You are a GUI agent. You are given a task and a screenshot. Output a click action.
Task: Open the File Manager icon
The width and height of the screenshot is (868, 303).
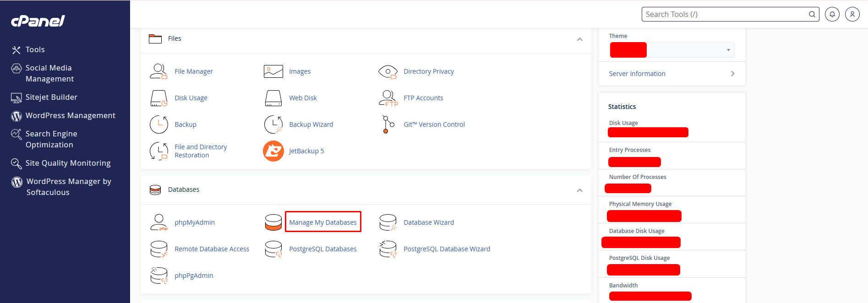click(158, 71)
